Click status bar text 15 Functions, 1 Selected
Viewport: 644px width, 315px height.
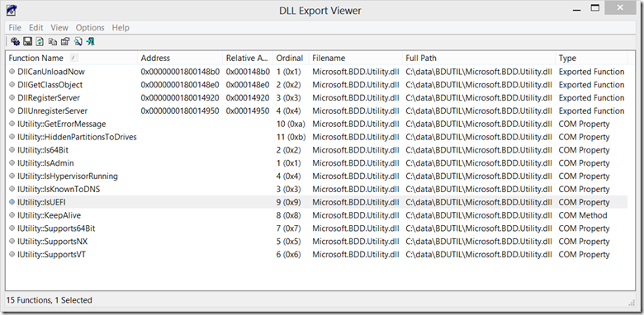click(50, 300)
